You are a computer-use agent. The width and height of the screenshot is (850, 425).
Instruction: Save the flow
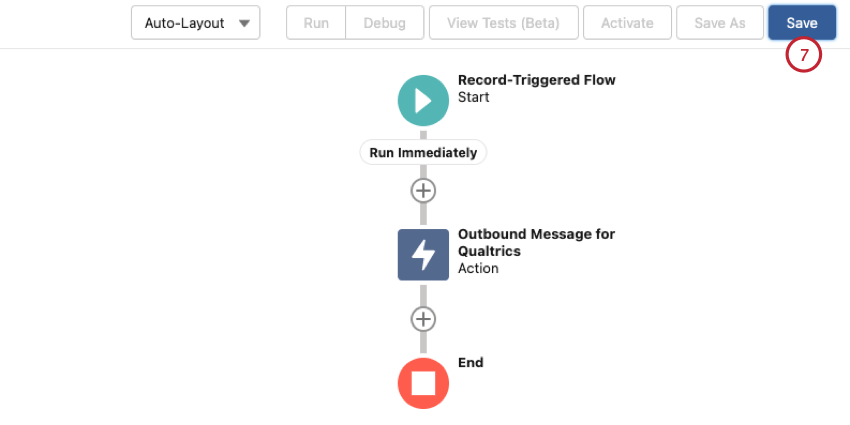(802, 23)
